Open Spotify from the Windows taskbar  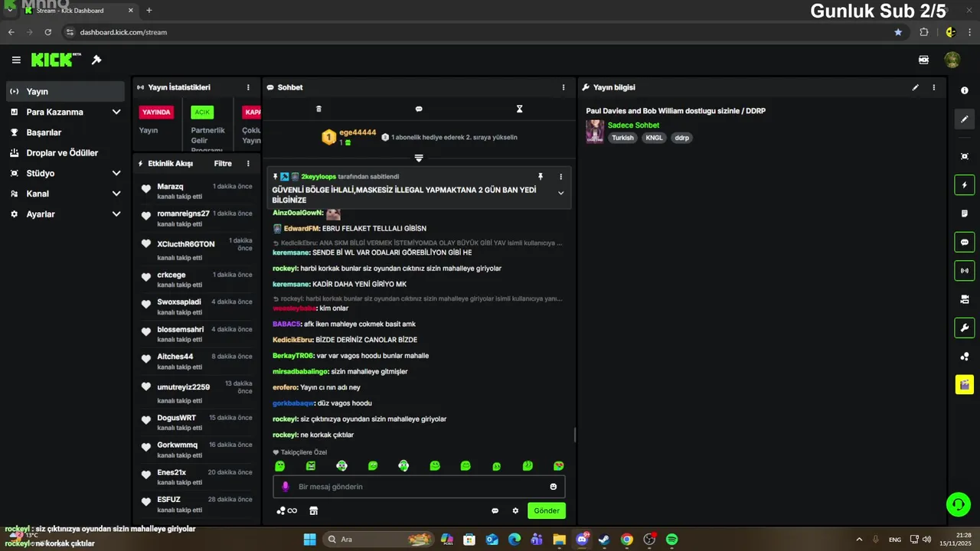pyautogui.click(x=671, y=540)
